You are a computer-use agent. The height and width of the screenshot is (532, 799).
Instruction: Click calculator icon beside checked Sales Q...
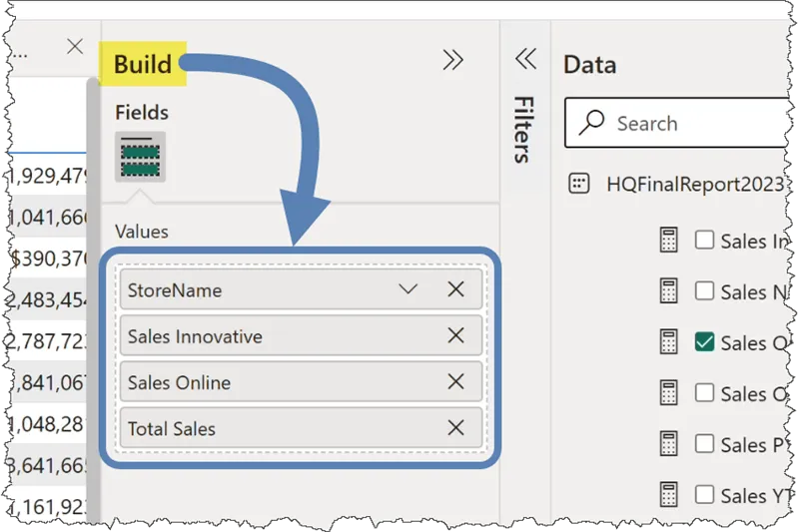[668, 342]
